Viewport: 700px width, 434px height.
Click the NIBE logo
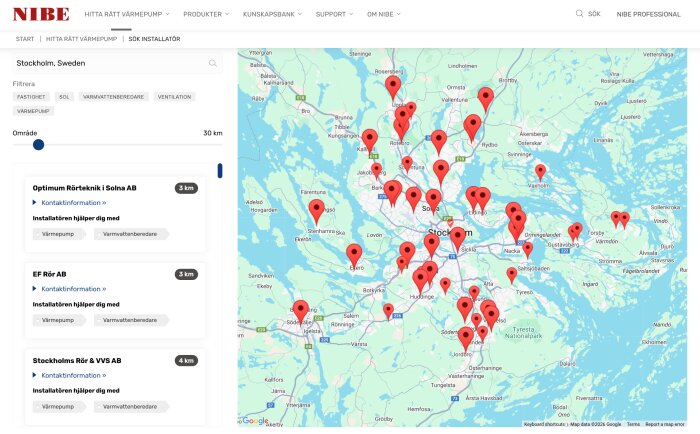point(41,14)
